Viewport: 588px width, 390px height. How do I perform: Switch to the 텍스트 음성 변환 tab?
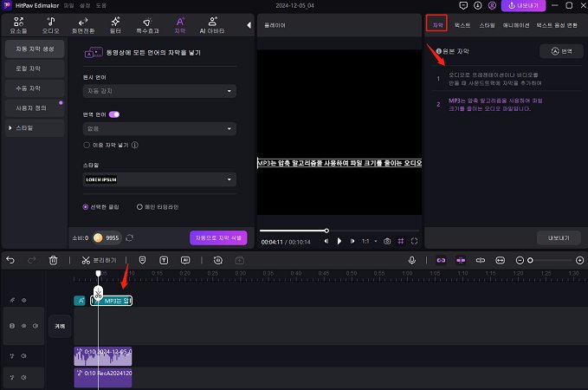(559, 25)
